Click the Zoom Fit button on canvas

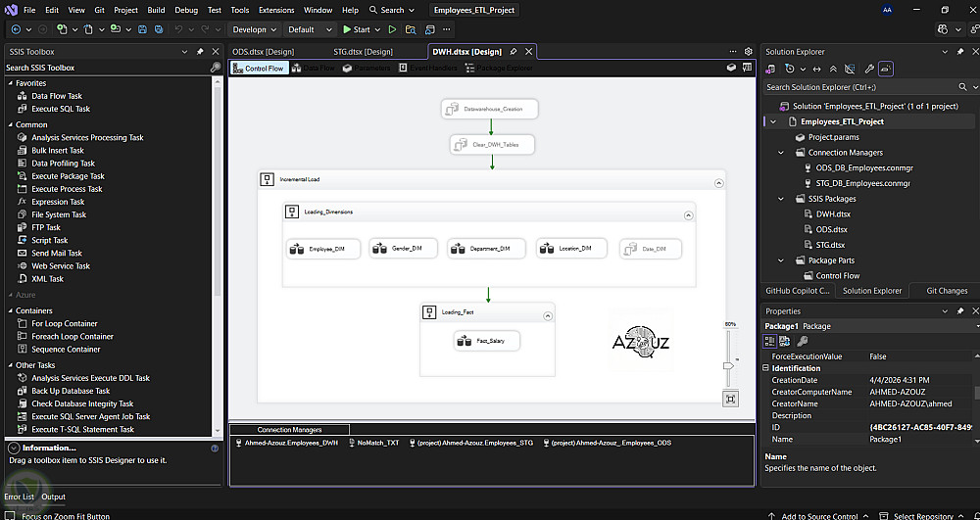pos(730,399)
